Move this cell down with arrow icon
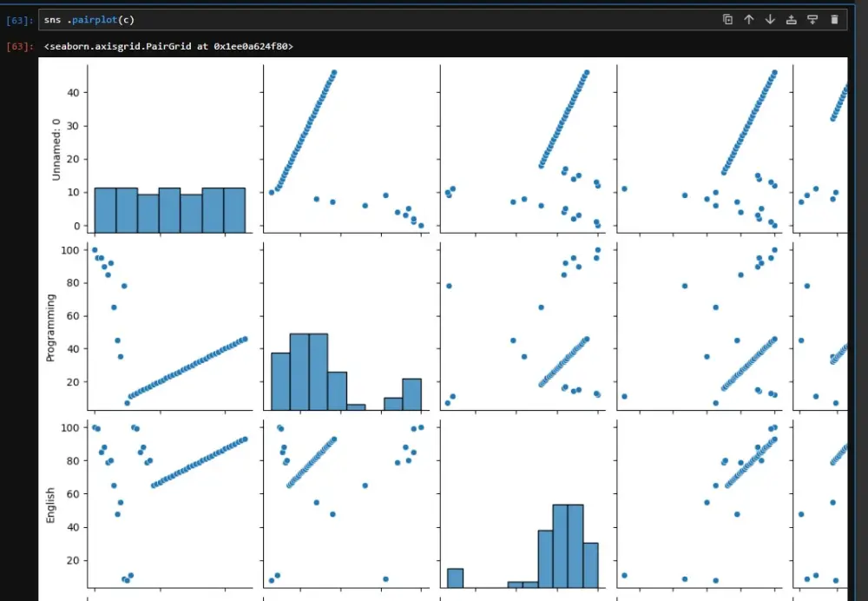This screenshot has width=868, height=601. pos(770,19)
